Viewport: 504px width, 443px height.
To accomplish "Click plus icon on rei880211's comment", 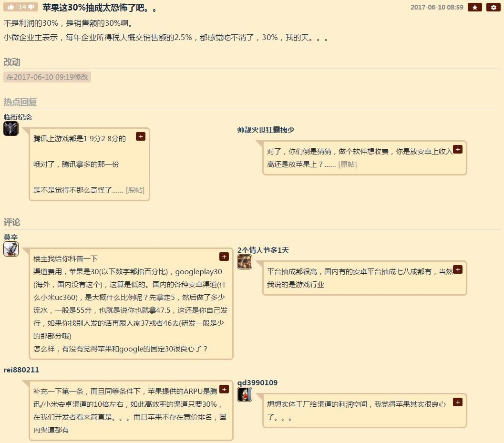I will pyautogui.click(x=224, y=389).
